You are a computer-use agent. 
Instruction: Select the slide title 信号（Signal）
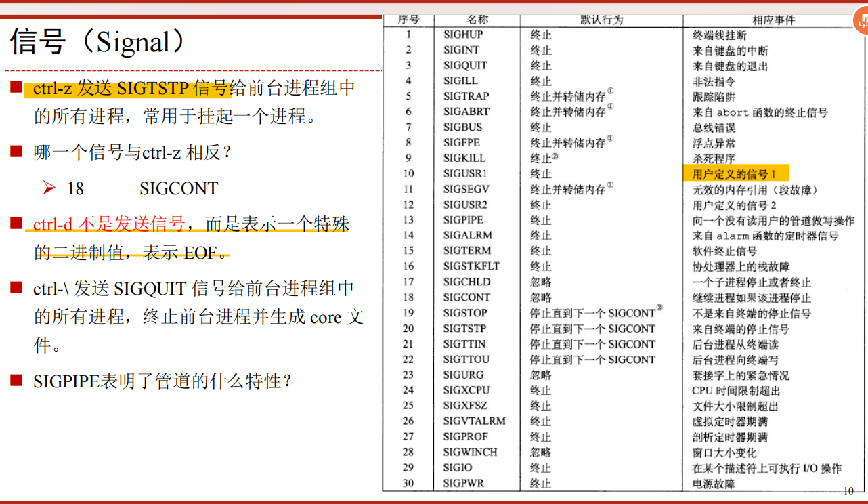pyautogui.click(x=98, y=43)
